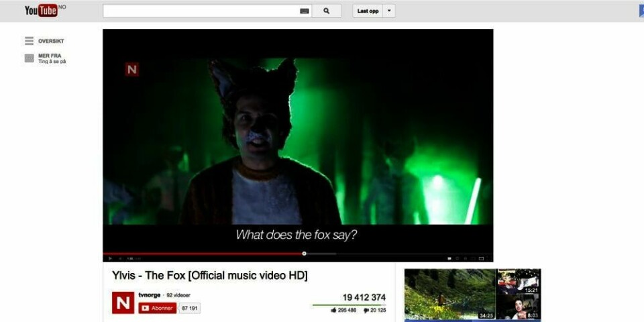Screen dimensions: 644x322
Task: Seek in the unplayed part of progress bar
Action: tap(400, 254)
